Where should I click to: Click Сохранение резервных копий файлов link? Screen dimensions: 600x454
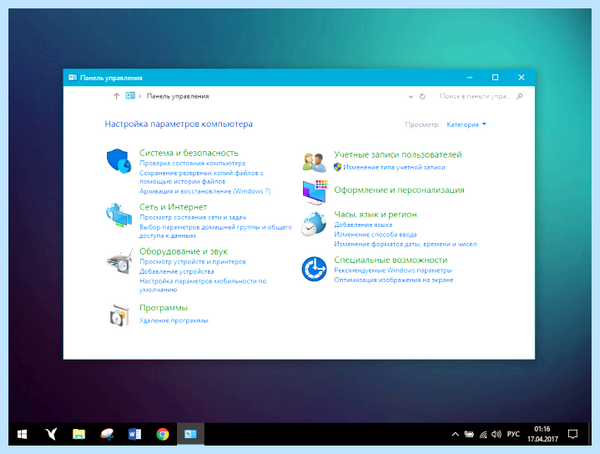tap(202, 177)
